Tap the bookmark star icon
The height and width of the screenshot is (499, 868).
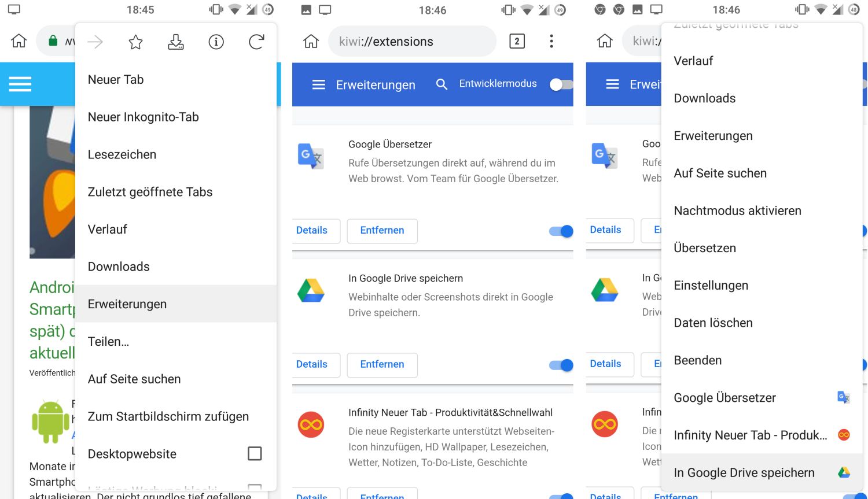tap(135, 42)
